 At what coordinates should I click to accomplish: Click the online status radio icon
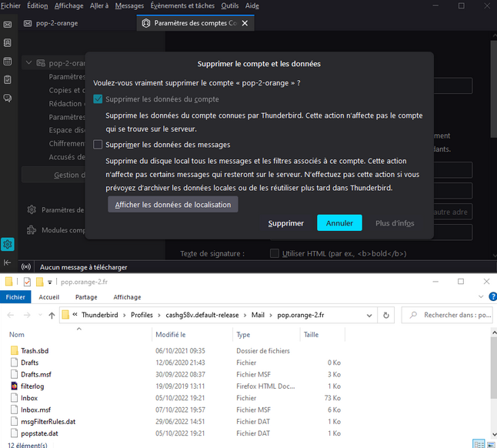(x=26, y=267)
